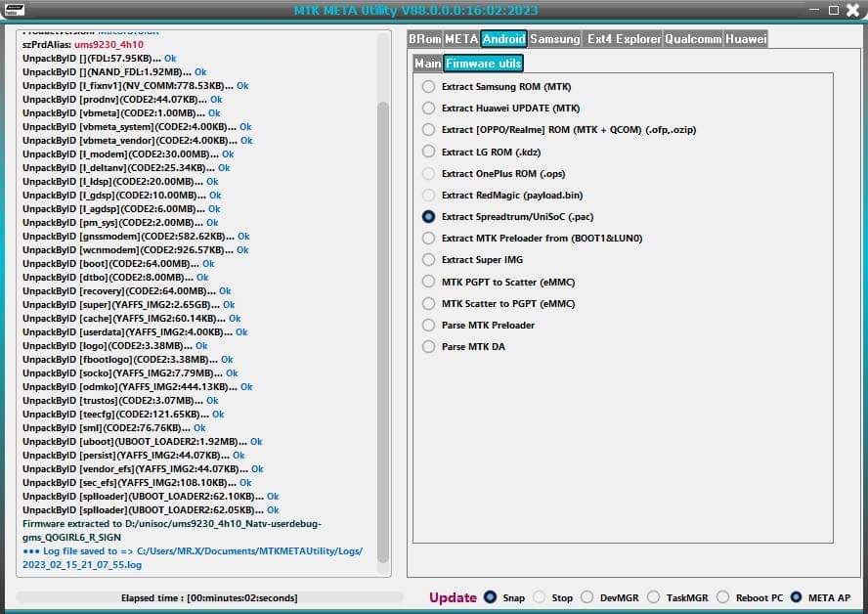Click the UnpackByID [pm_sys] log line
The width and height of the screenshot is (868, 614).
[120, 223]
